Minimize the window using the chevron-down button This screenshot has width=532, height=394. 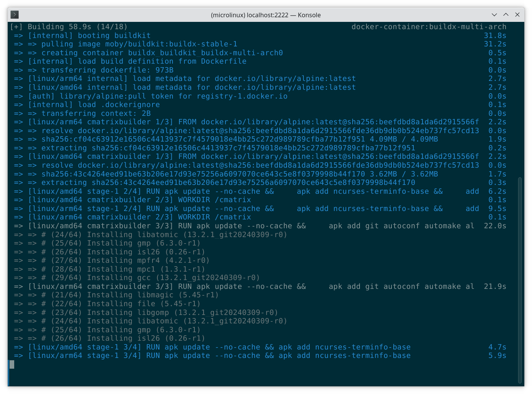[x=494, y=15]
